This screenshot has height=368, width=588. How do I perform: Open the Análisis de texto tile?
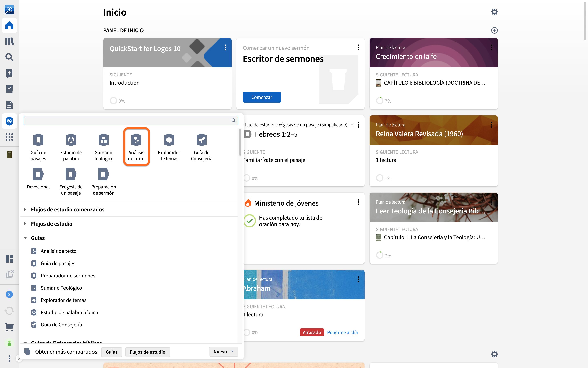[136, 147]
